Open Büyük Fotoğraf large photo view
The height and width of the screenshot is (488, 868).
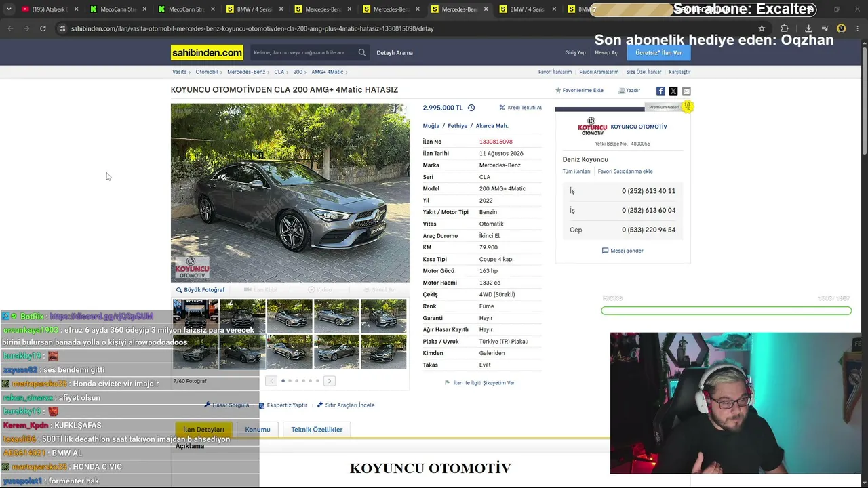(x=200, y=290)
